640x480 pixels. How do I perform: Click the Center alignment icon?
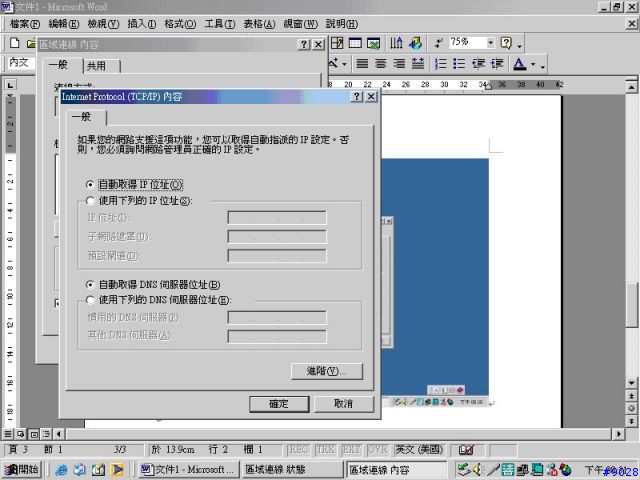pos(380,64)
